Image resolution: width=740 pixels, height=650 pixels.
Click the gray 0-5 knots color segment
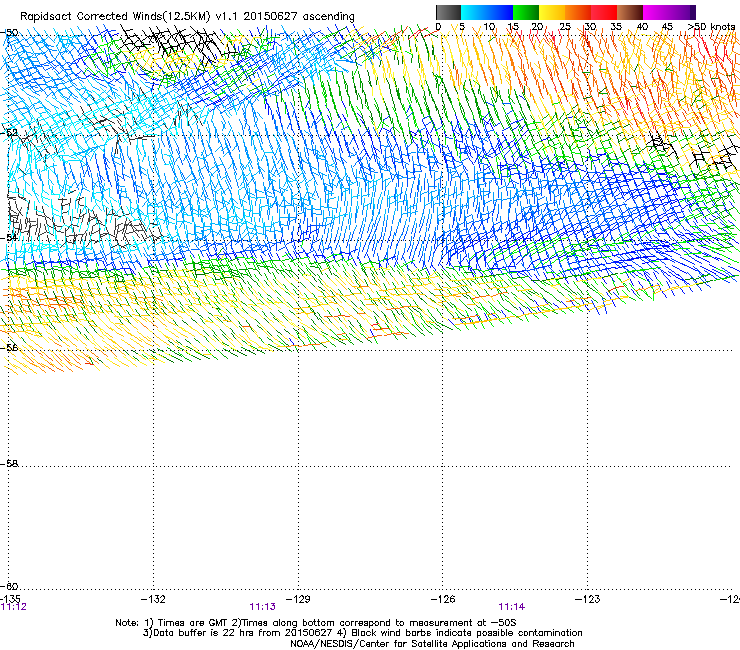pos(448,12)
